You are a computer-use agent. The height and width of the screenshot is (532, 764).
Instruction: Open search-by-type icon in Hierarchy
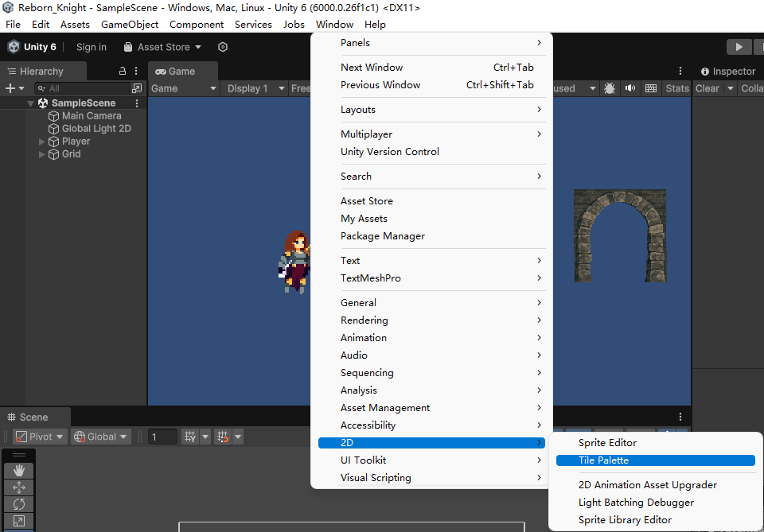point(137,88)
